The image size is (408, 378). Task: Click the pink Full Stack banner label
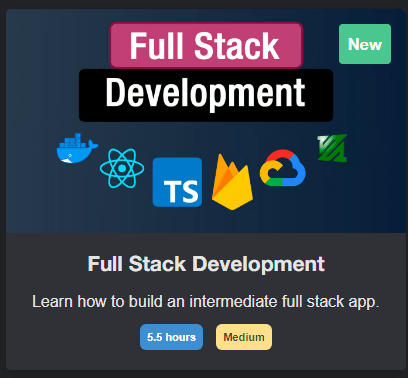point(206,45)
